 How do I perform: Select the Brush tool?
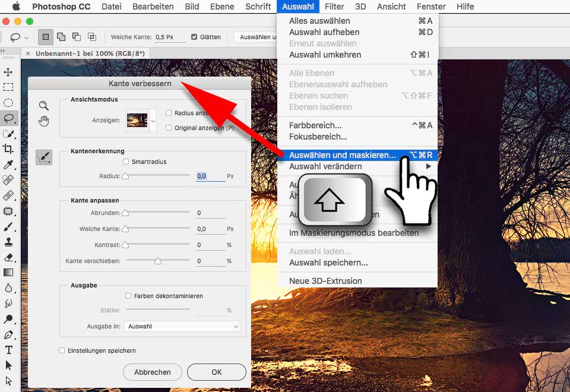[x=8, y=226]
